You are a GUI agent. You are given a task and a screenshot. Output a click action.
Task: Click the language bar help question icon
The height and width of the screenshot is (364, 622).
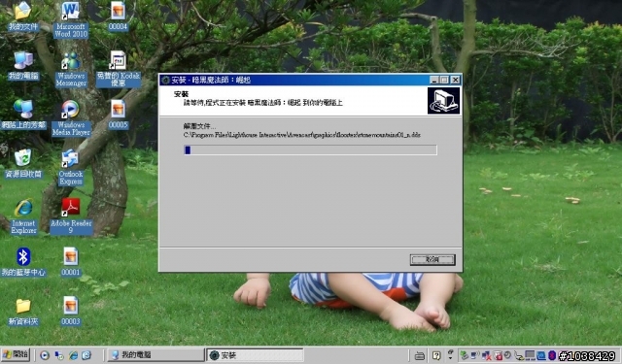coord(436,355)
